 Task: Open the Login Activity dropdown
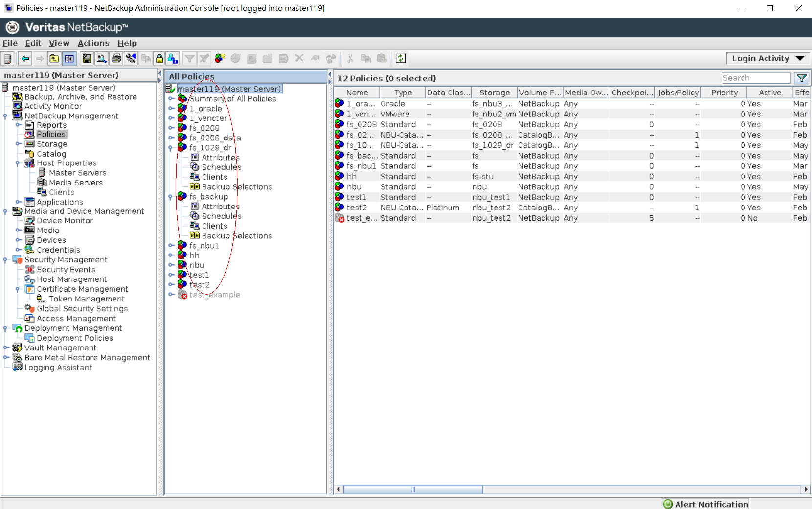click(767, 58)
